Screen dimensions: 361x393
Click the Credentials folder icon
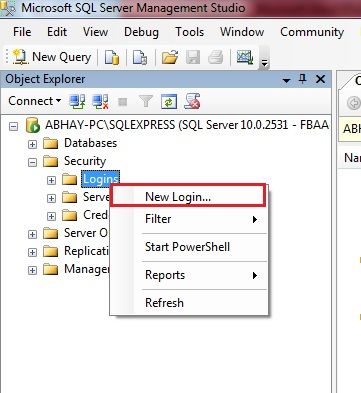click(70, 216)
